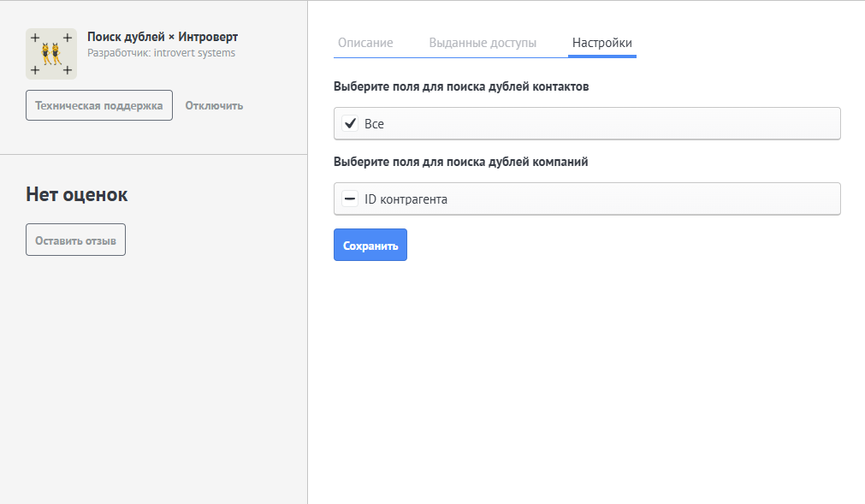The width and height of the screenshot is (865, 504).
Task: Open the Выданные доступы tab
Action: pos(483,43)
